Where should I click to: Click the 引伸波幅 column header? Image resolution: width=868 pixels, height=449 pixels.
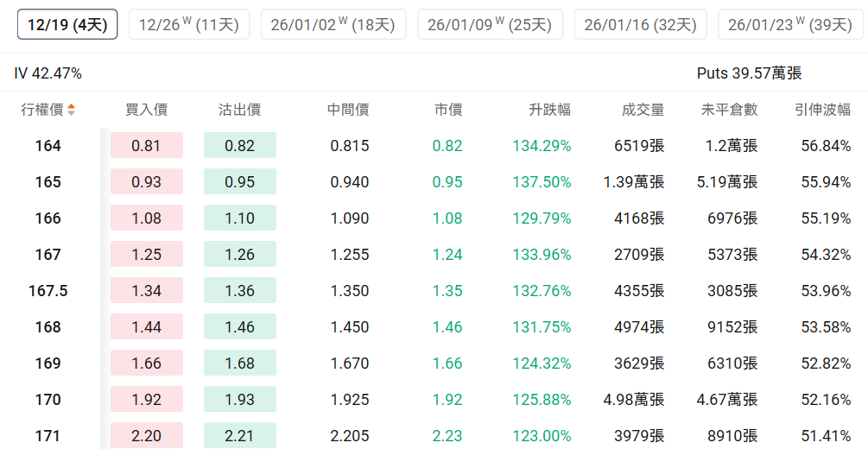tap(822, 110)
